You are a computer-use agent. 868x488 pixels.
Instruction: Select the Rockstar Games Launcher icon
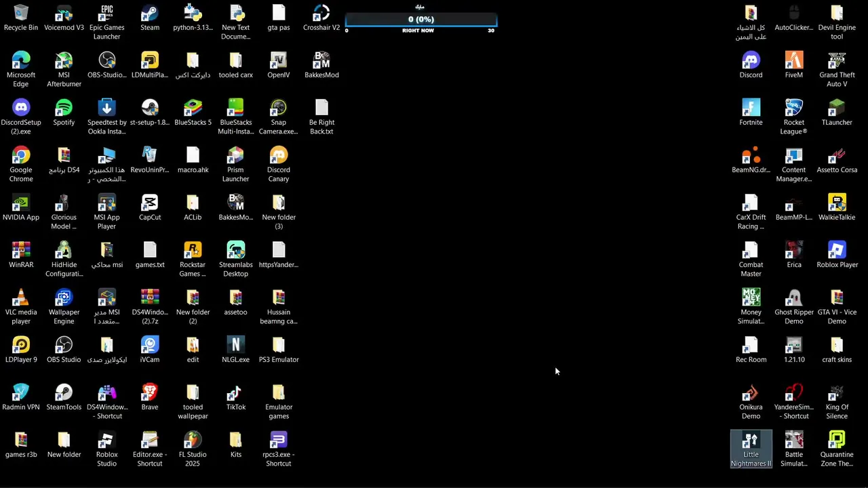pyautogui.click(x=193, y=260)
